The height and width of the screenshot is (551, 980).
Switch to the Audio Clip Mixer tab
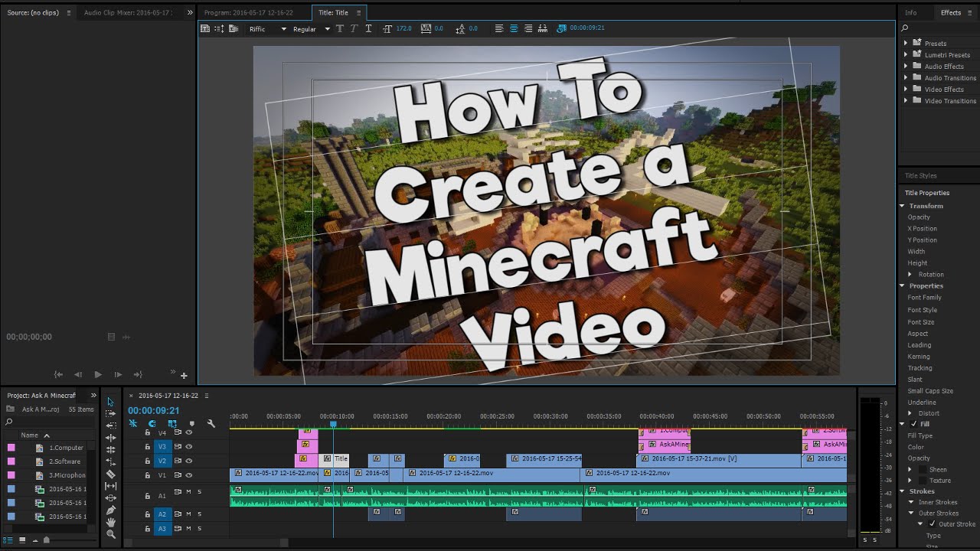[x=128, y=12]
